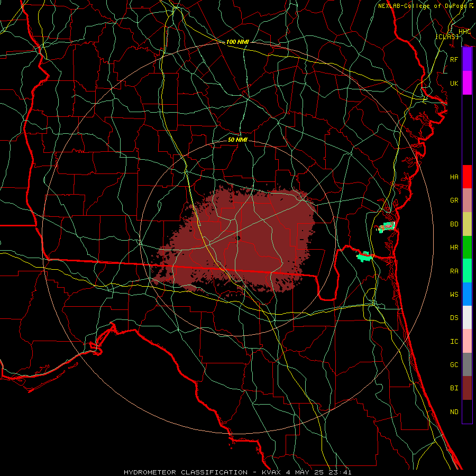
Task: Click the IC light pink legend swatch
Action: point(467,341)
